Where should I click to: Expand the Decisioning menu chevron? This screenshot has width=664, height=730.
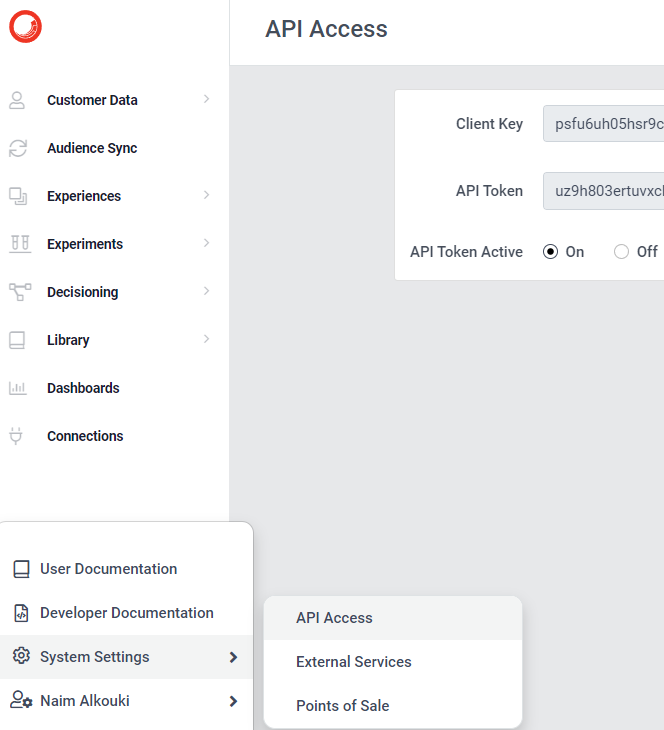pyautogui.click(x=206, y=291)
